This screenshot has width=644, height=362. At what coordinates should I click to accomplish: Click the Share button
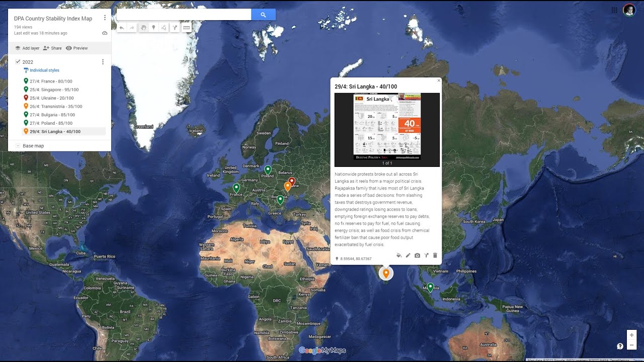click(x=52, y=48)
